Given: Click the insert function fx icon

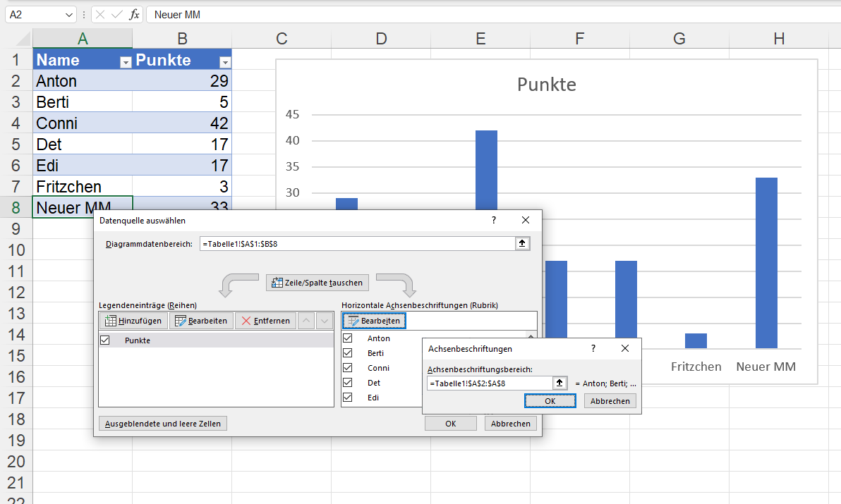Looking at the screenshot, I should (x=134, y=15).
